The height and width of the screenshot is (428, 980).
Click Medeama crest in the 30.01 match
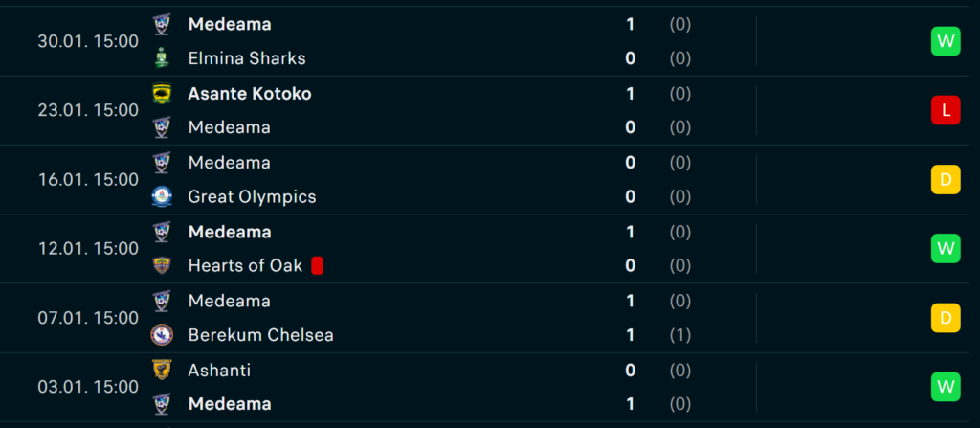162,24
